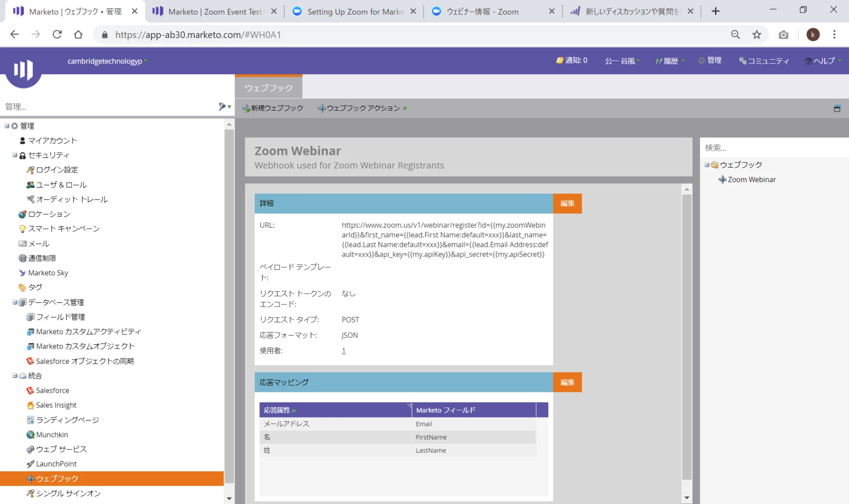Open the マイアカウント person icon
849x504 pixels.
click(22, 140)
